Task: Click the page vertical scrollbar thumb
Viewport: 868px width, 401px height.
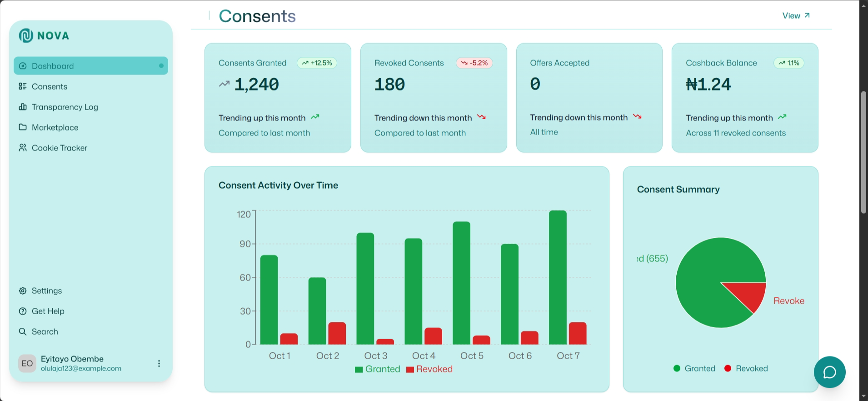Action: [x=863, y=152]
